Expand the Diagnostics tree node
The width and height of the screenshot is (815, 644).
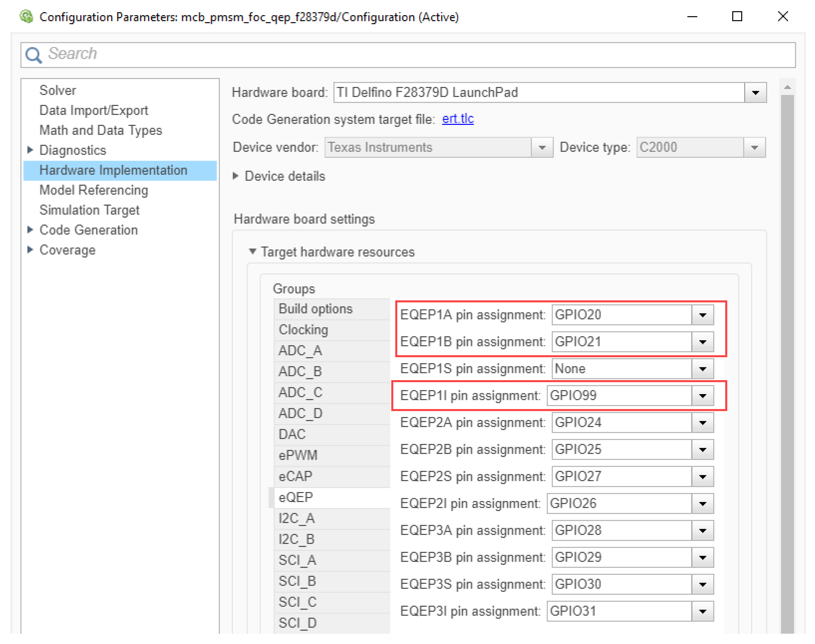[x=30, y=150]
